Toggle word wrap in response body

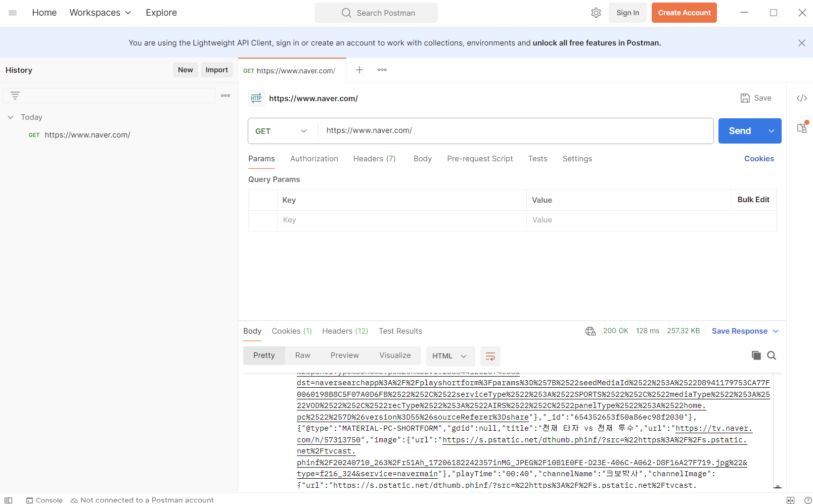pyautogui.click(x=490, y=356)
